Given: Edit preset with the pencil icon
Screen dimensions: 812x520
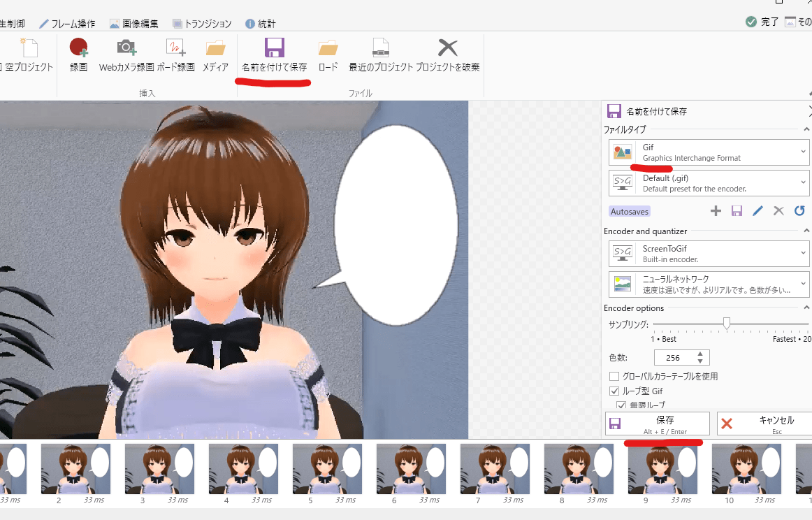Looking at the screenshot, I should click(x=757, y=211).
